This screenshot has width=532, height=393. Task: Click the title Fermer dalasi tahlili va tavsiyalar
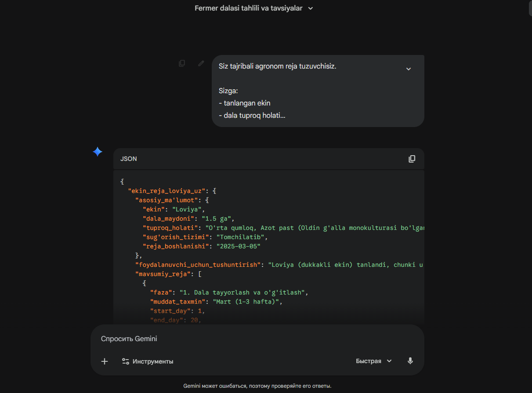248,8
